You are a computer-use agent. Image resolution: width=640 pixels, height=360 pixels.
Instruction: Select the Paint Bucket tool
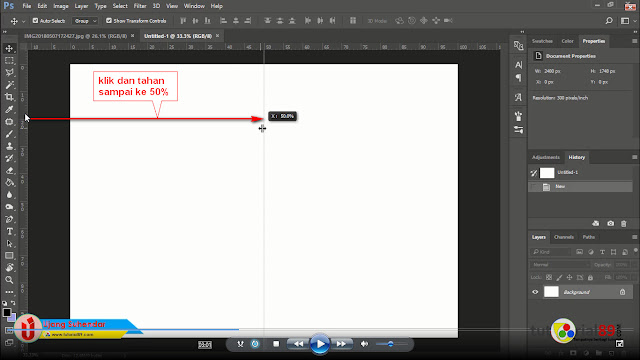[x=9, y=182]
